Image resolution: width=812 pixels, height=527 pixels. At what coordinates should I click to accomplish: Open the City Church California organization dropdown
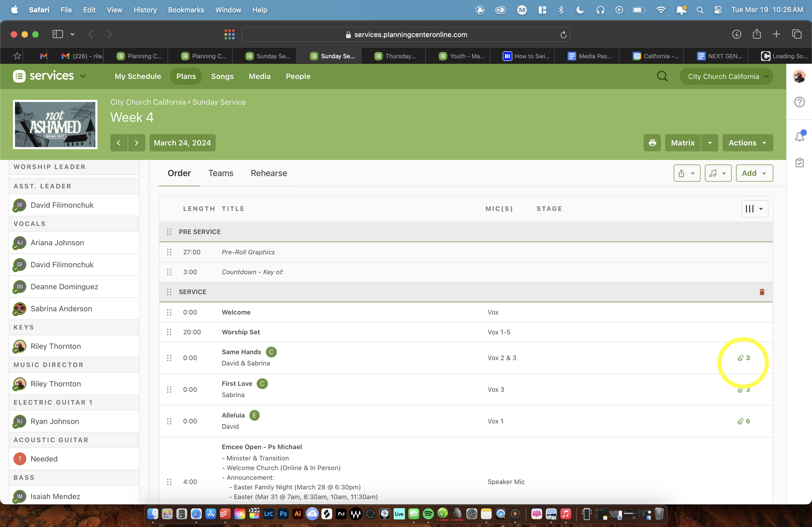pyautogui.click(x=726, y=76)
